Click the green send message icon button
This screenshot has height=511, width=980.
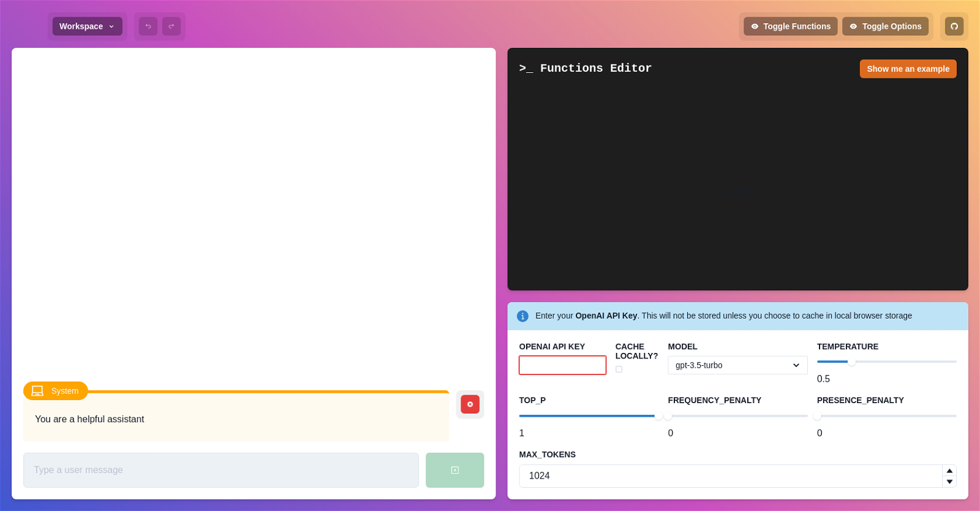point(454,470)
